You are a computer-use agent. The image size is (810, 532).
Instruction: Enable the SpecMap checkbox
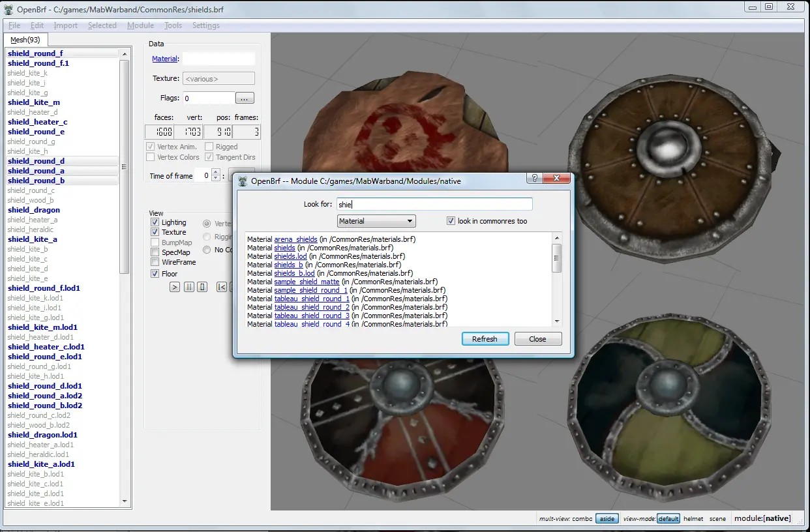pos(155,252)
